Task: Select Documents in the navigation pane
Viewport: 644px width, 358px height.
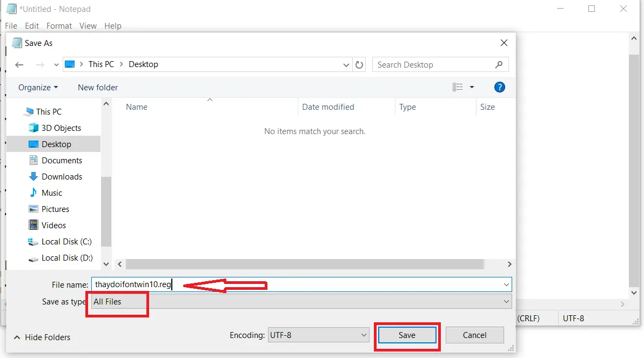Action: (x=62, y=160)
